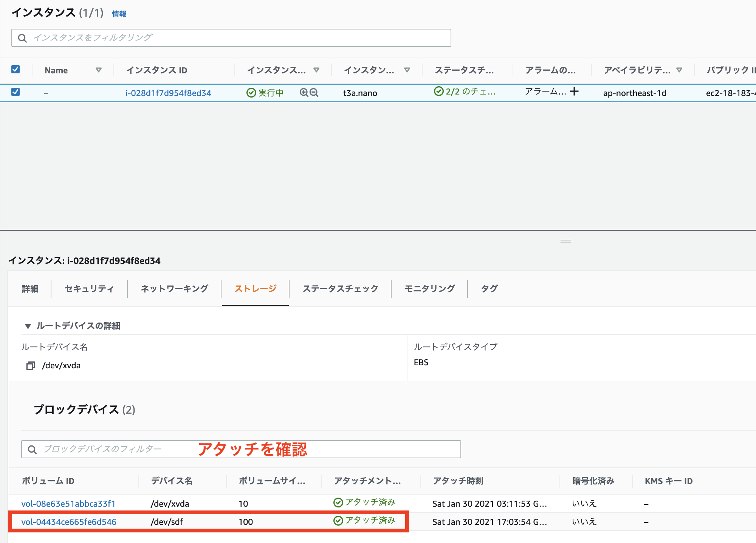Click the search magnifier icon in instance filter

(22, 38)
